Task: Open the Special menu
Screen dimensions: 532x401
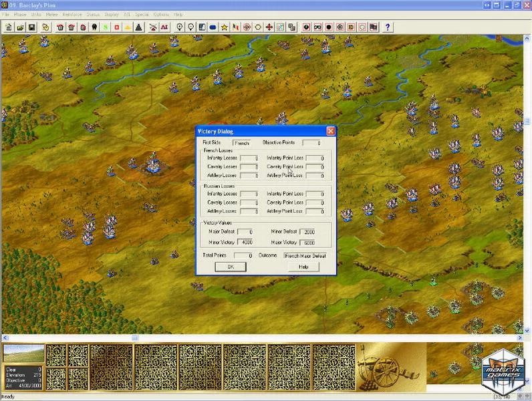Action: 142,15
